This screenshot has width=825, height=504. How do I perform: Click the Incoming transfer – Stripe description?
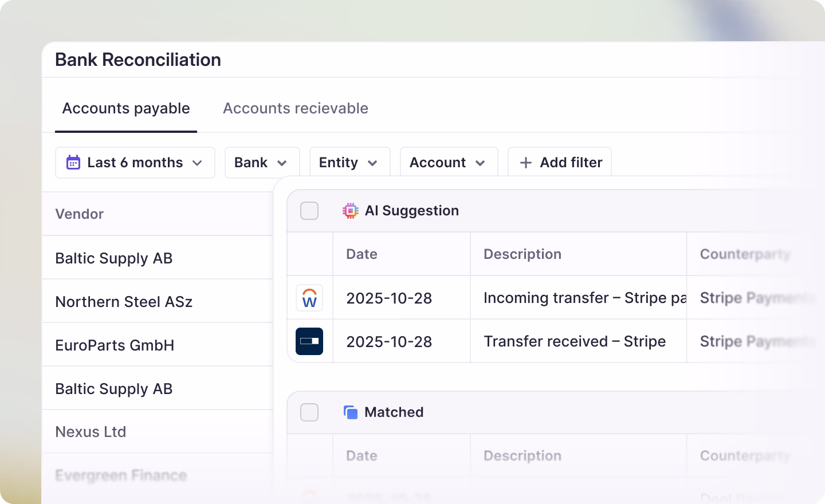coord(584,298)
